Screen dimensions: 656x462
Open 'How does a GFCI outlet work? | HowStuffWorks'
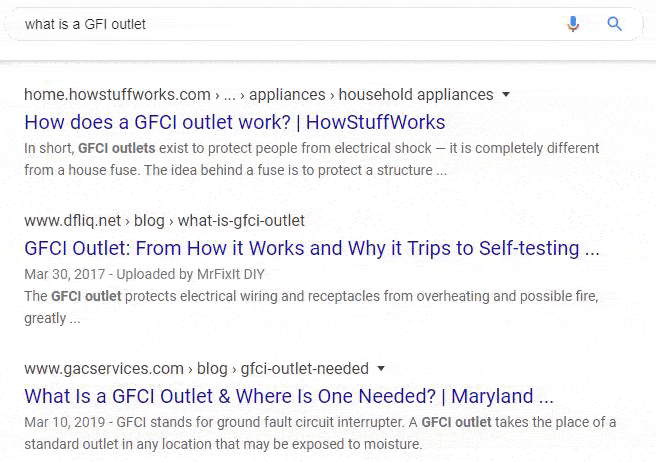pyautogui.click(x=235, y=122)
